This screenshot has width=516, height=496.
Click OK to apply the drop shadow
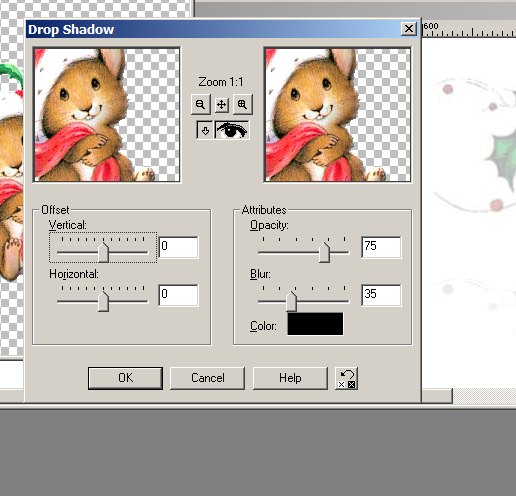click(125, 378)
